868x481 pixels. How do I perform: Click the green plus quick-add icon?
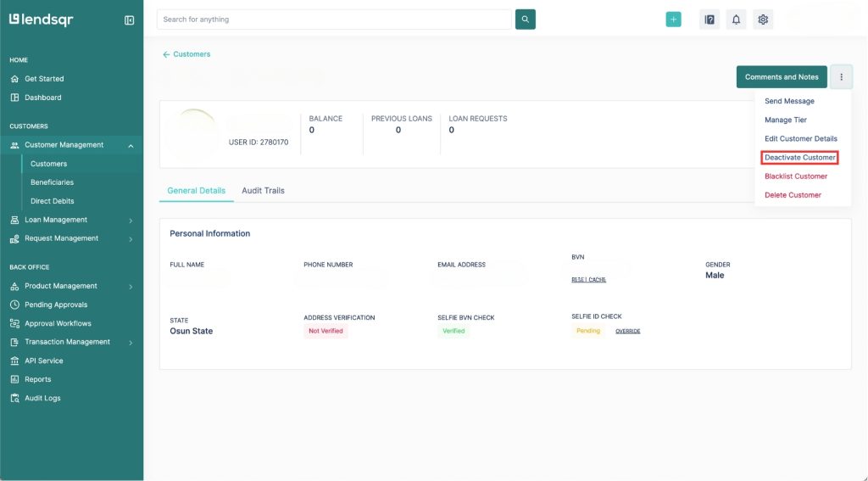673,20
